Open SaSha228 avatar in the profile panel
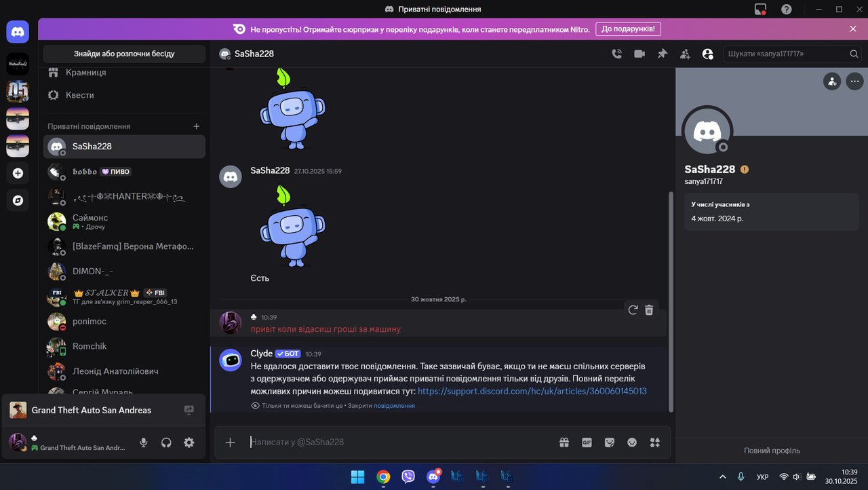 click(707, 130)
